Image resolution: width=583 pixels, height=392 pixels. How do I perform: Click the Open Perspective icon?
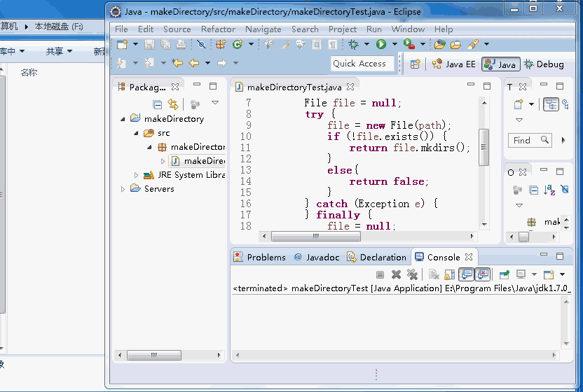pyautogui.click(x=416, y=64)
